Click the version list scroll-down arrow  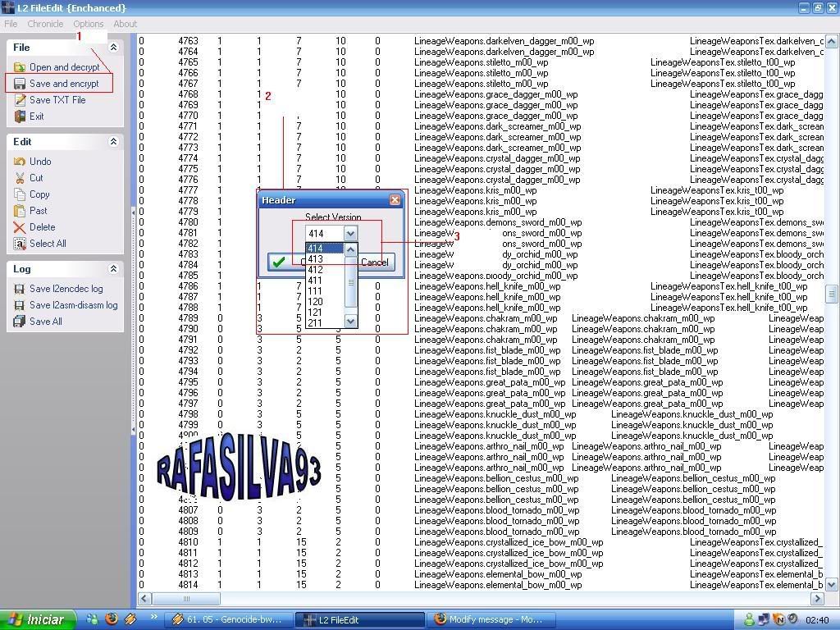coord(350,322)
